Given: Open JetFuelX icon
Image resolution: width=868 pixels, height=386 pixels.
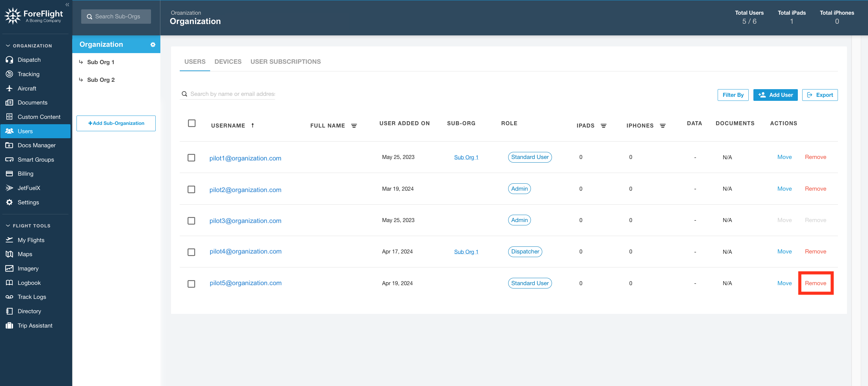Looking at the screenshot, I should (9, 188).
